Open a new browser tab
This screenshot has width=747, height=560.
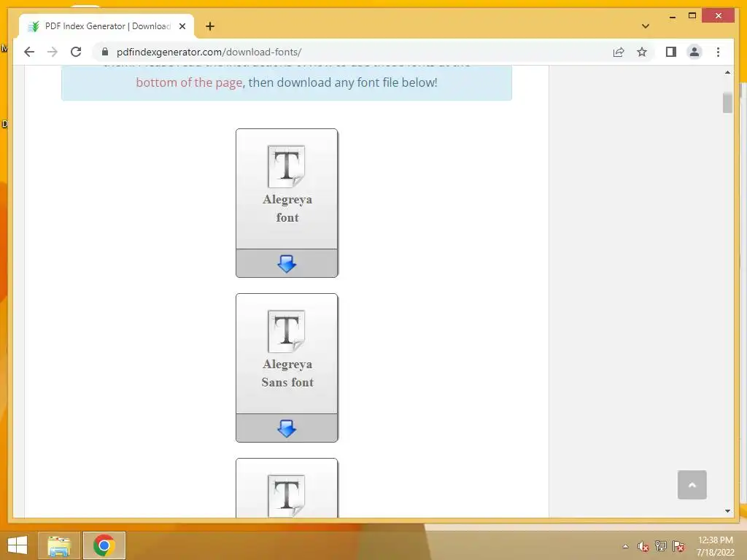[x=210, y=26]
